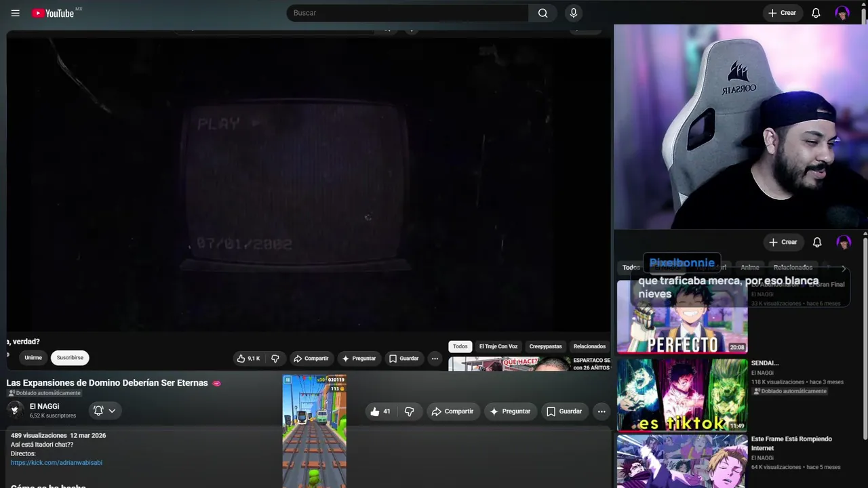The image size is (868, 488).
Task: Select Relacionados chip next to Anime
Action: click(x=793, y=268)
